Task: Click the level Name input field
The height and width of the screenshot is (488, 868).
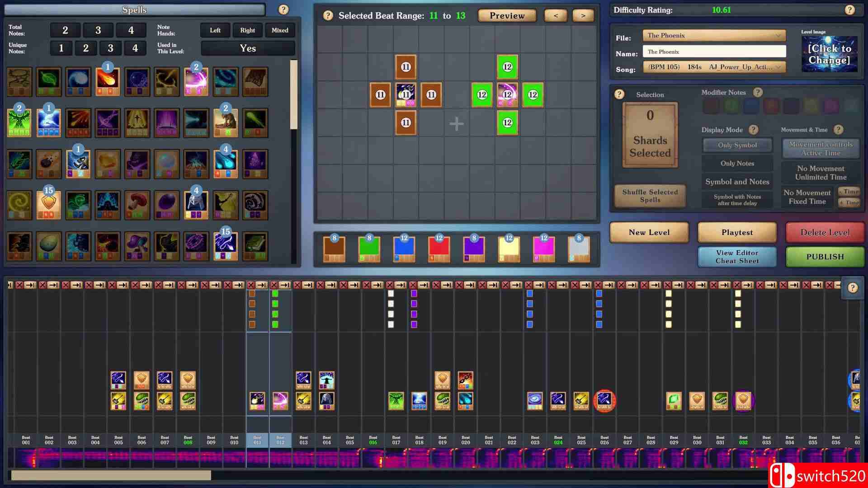Action: 714,52
